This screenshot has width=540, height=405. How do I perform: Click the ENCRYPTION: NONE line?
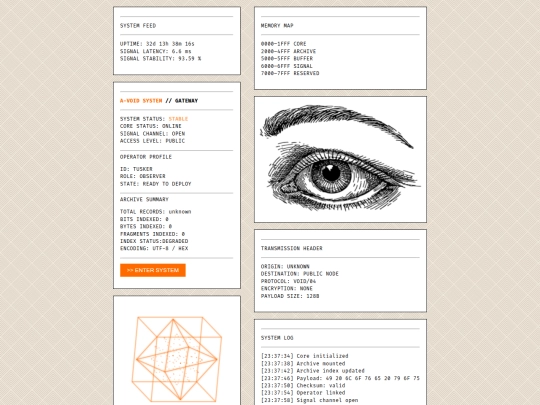tap(287, 289)
